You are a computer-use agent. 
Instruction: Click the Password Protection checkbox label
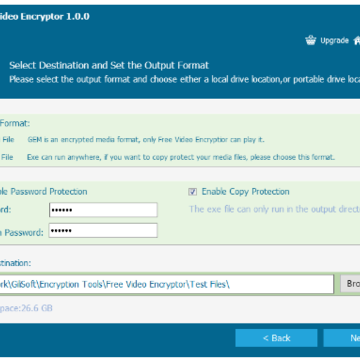(x=44, y=192)
